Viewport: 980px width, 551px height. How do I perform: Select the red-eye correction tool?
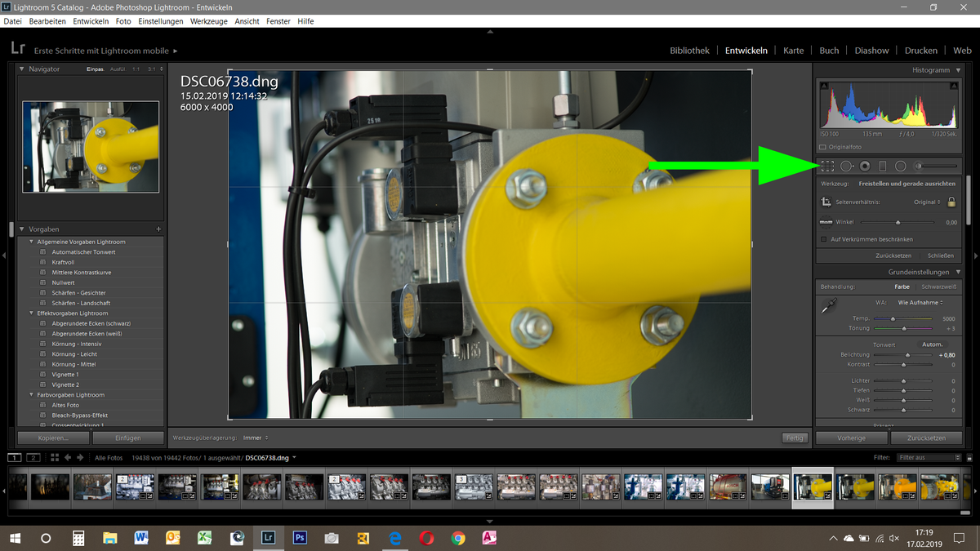point(864,166)
